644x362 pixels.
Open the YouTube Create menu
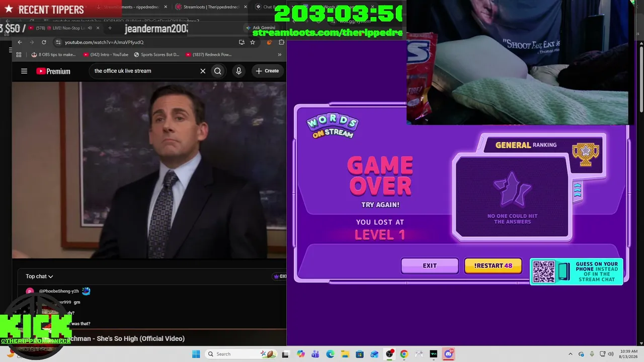267,71
